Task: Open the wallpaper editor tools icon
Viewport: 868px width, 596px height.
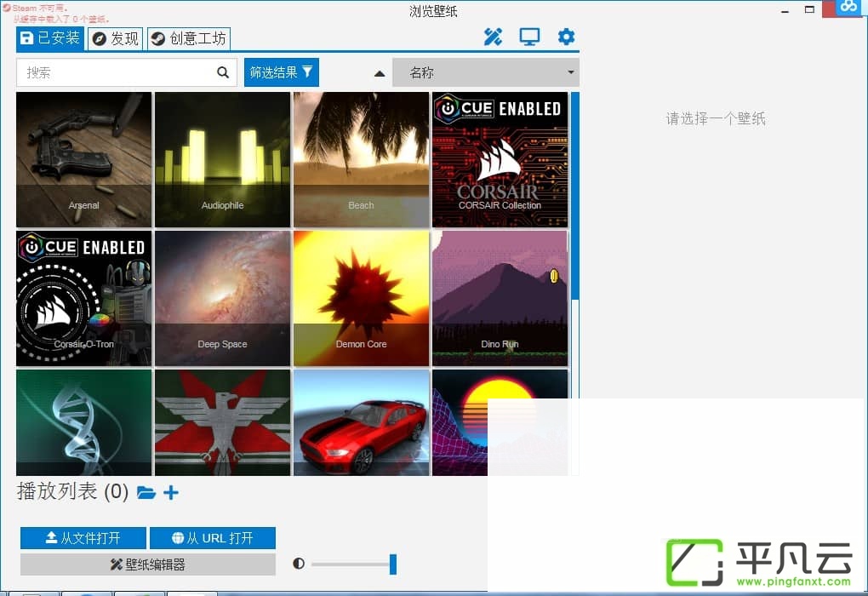Action: pyautogui.click(x=493, y=37)
